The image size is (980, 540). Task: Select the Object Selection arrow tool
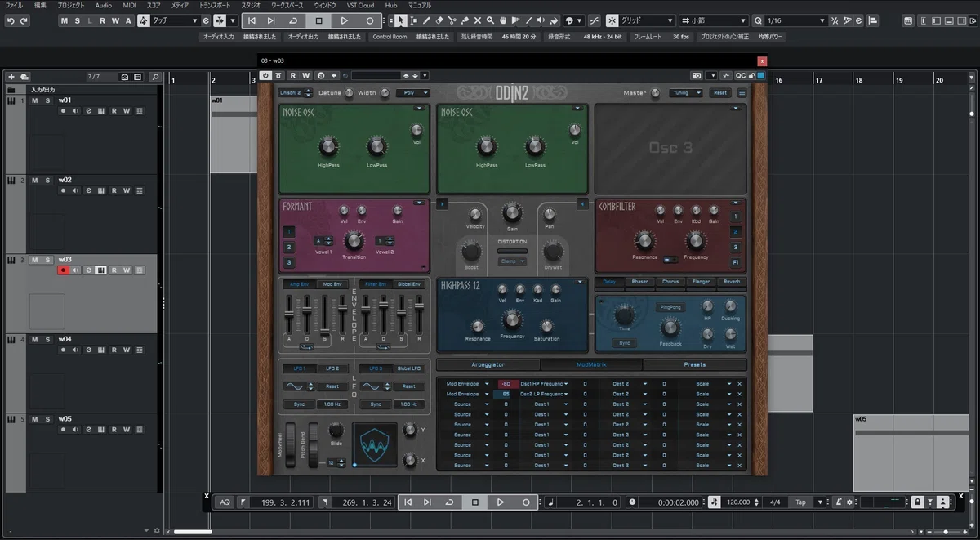[403, 20]
